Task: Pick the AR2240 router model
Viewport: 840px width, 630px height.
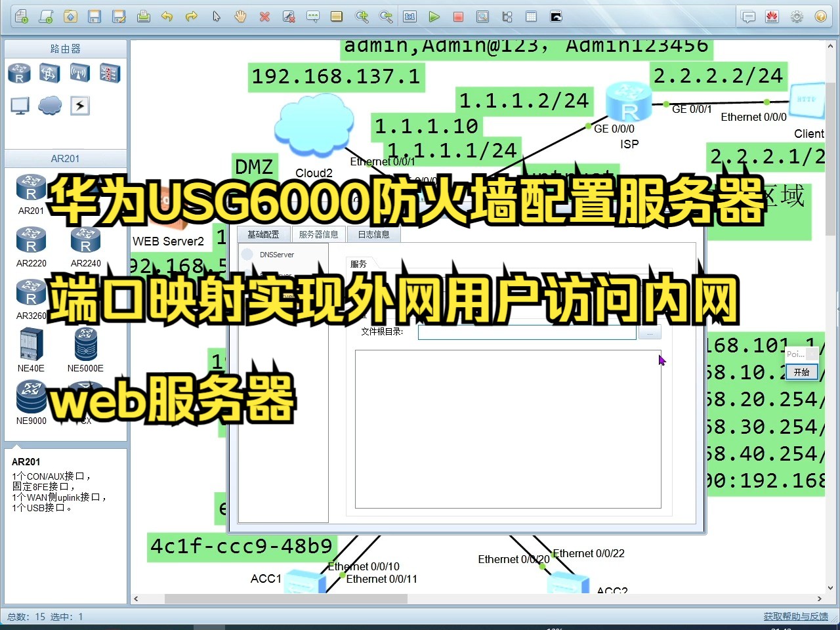Action: (x=86, y=247)
